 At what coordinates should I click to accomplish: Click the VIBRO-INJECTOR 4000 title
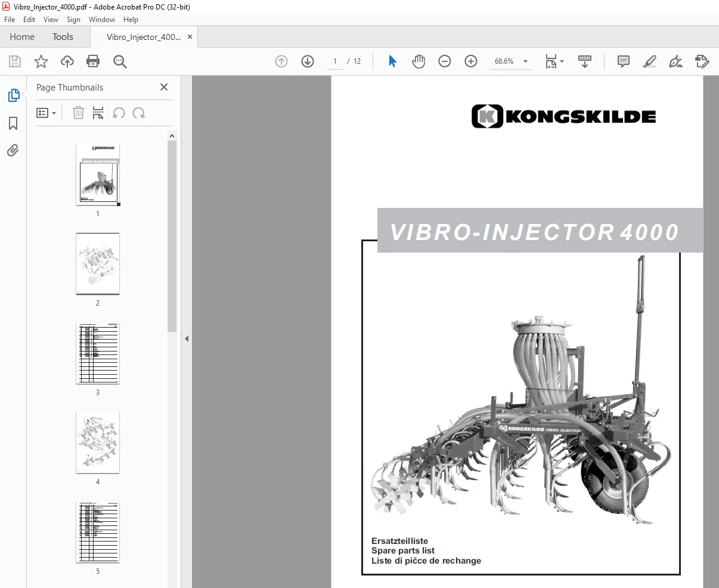click(534, 232)
